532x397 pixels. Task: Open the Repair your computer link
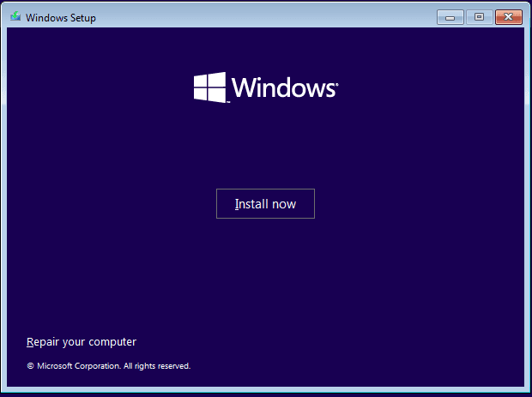pyautogui.click(x=82, y=342)
